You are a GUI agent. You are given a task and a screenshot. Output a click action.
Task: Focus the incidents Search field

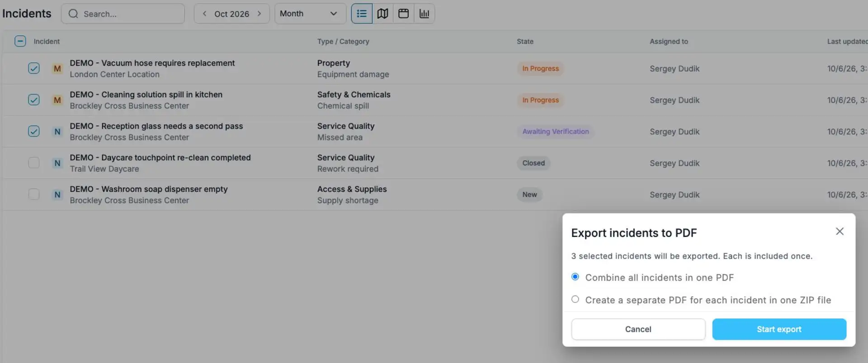point(123,14)
